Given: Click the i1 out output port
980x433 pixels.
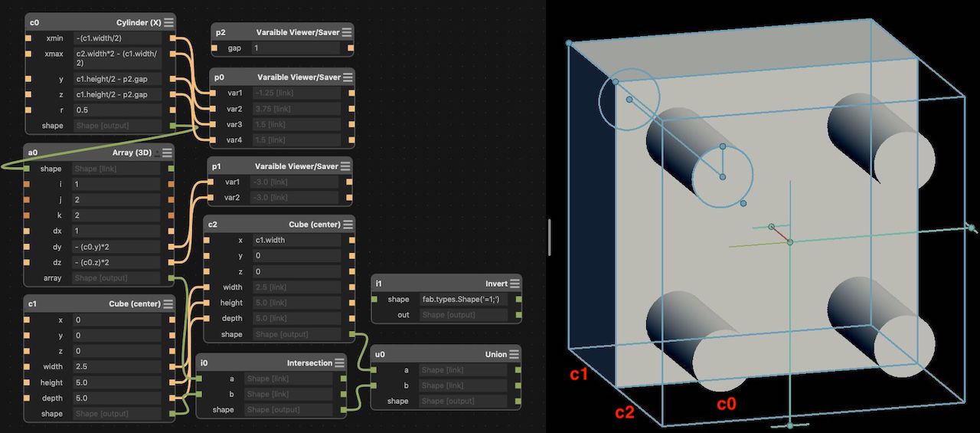Looking at the screenshot, I should tap(518, 315).
